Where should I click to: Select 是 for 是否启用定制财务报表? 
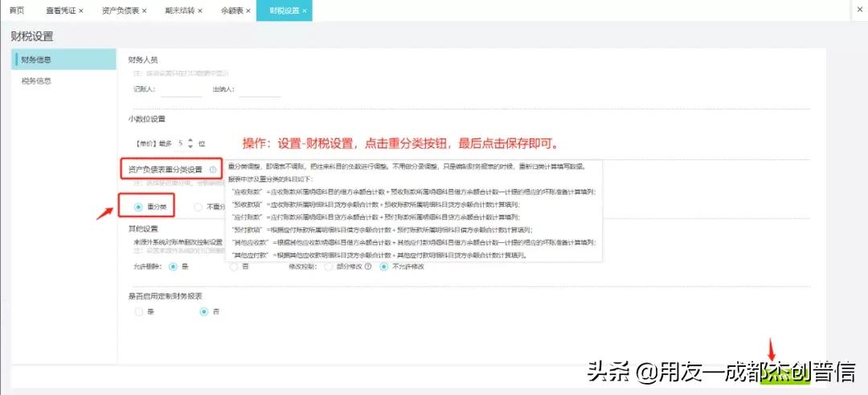(138, 312)
